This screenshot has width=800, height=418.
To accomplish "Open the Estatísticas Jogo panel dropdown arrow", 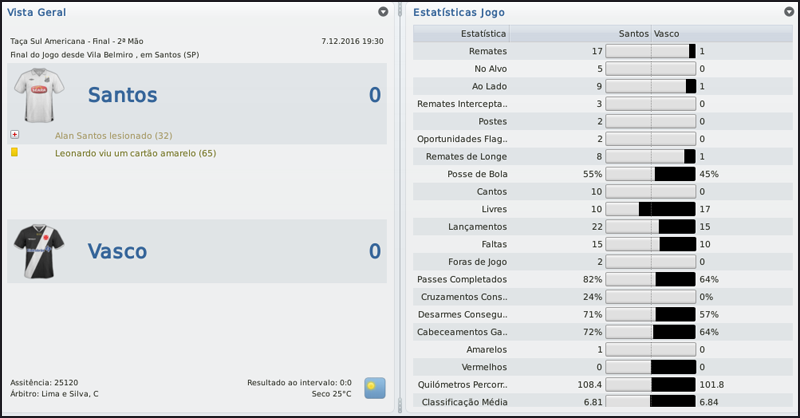I will [x=790, y=12].
